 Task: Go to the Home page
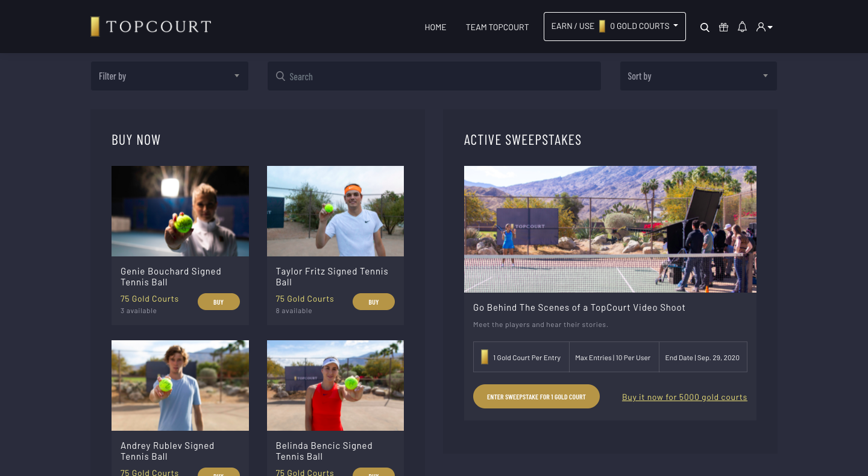pyautogui.click(x=435, y=27)
